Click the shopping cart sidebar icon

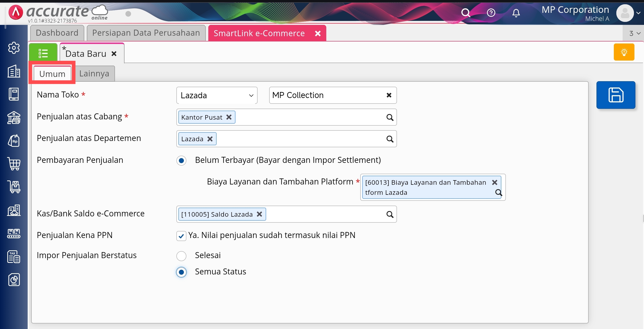pyautogui.click(x=14, y=164)
